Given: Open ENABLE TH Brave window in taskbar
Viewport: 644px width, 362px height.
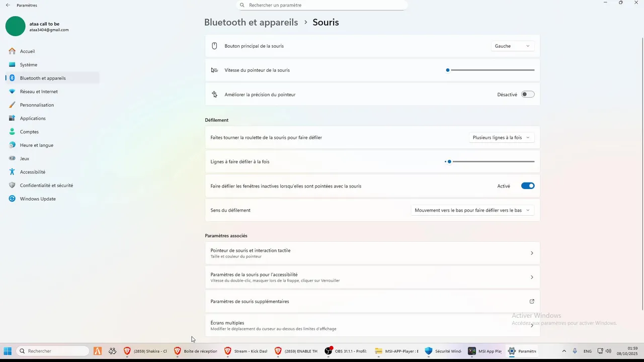Looking at the screenshot, I should [297, 351].
